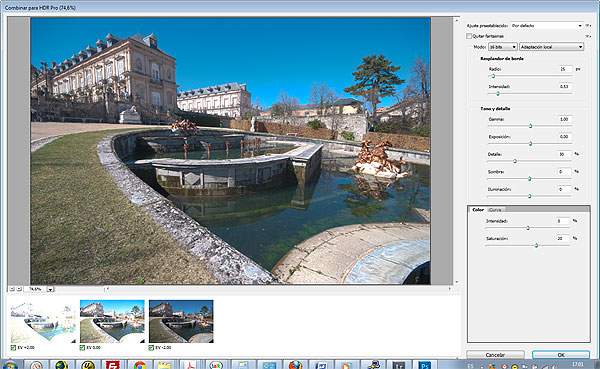600x369 pixels.
Task: Uncheck the EV +2,00 source image checkbox
Action: pos(13,348)
